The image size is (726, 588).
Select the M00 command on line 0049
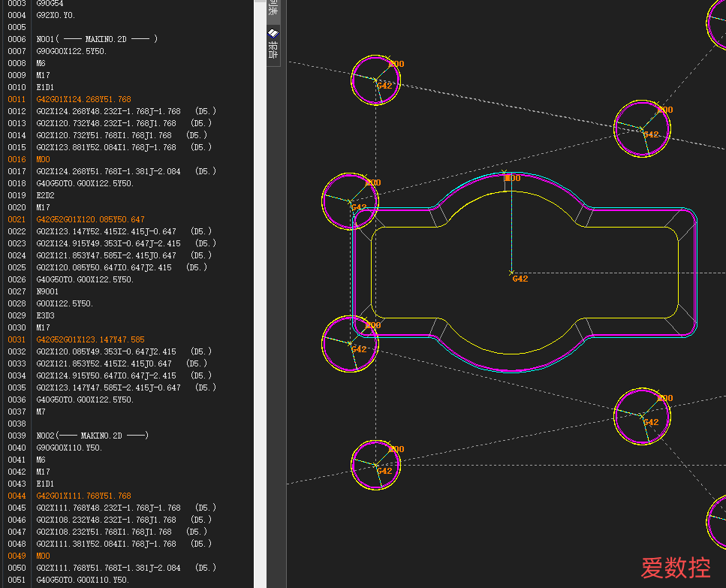click(x=43, y=556)
